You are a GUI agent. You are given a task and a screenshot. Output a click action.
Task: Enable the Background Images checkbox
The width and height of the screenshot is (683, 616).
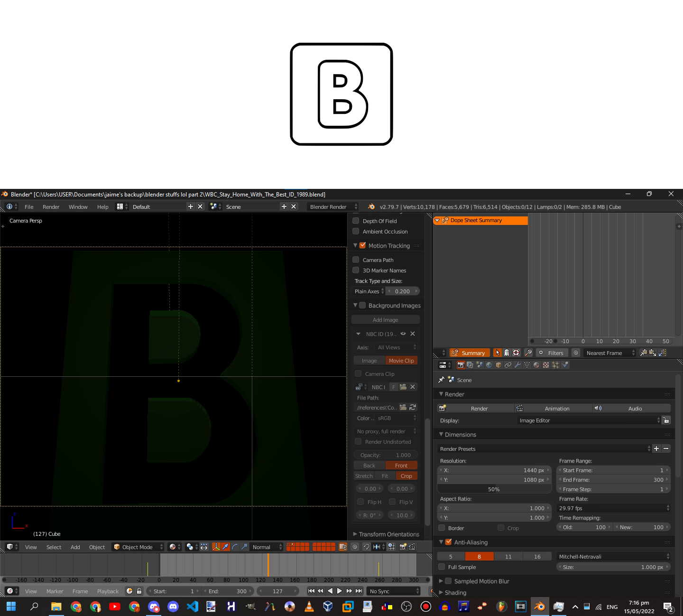363,305
